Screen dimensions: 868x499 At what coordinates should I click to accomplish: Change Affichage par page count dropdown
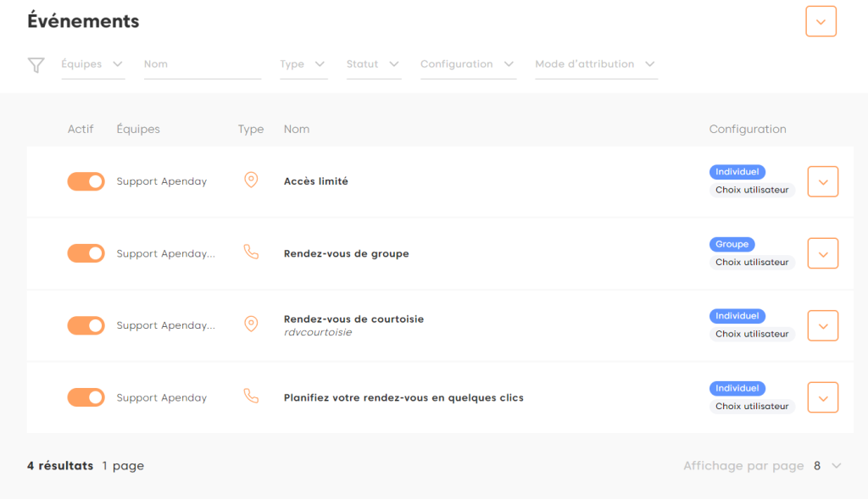(x=827, y=466)
